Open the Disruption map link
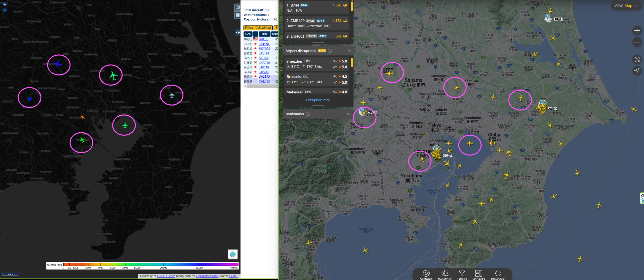Viewport: 644px width, 280px height. pos(318,100)
